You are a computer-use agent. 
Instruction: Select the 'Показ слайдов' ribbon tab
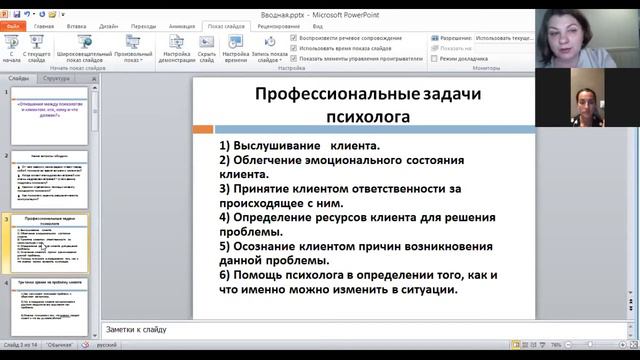coord(226,26)
